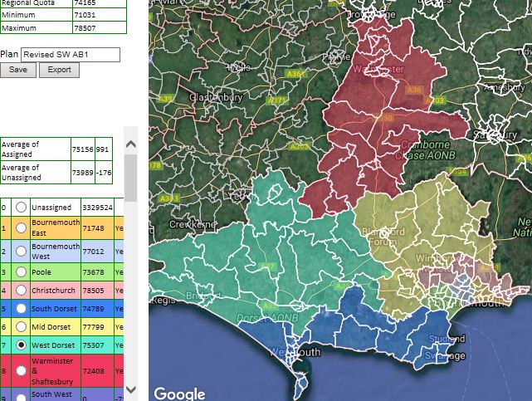Click the Save button

18,70
